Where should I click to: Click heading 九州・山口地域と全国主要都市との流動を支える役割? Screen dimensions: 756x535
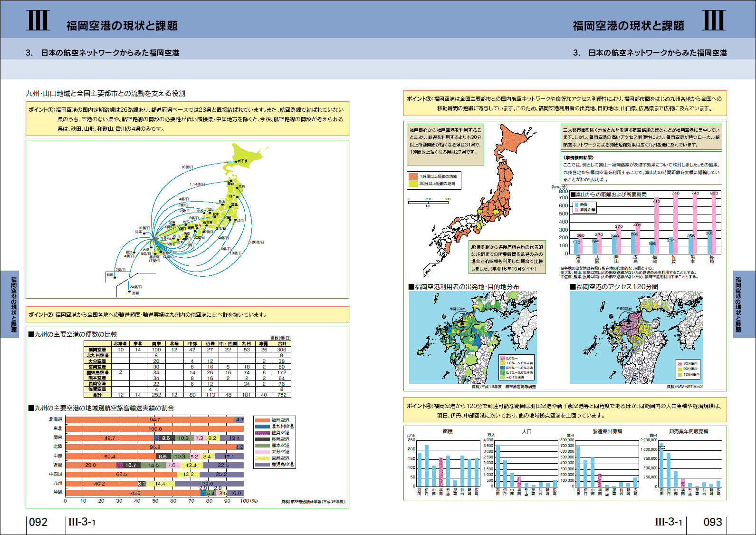coord(105,94)
